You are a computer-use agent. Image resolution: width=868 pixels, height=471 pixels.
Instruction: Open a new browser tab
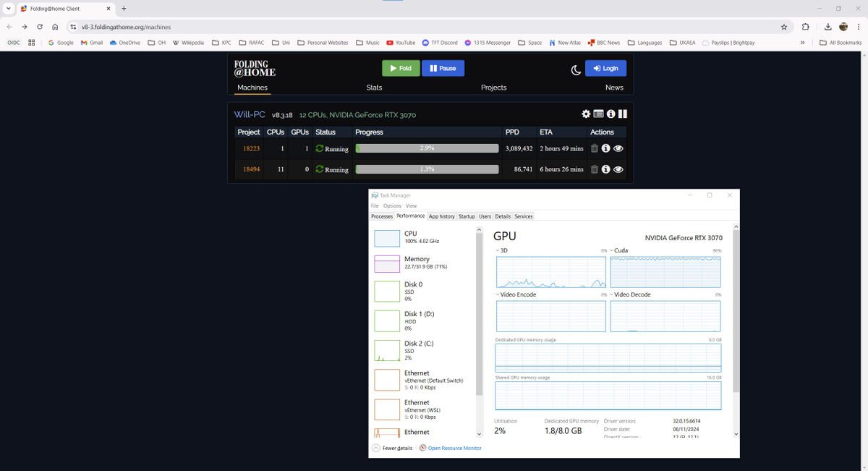tap(124, 9)
